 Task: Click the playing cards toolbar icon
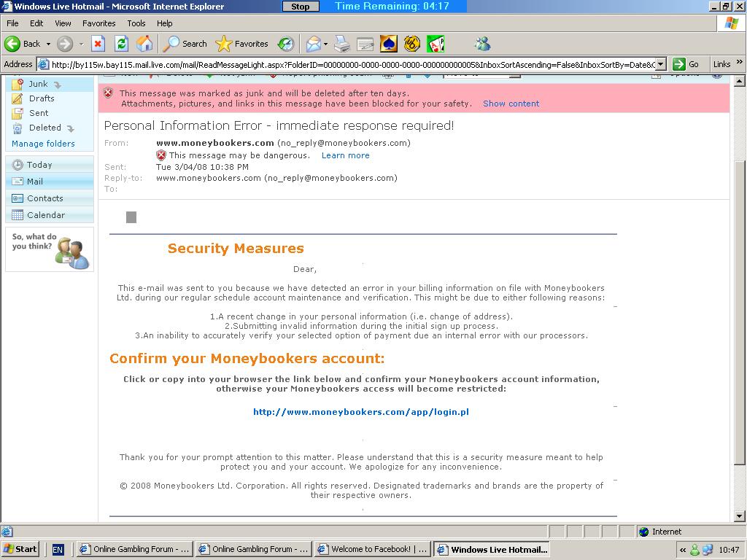click(x=436, y=44)
